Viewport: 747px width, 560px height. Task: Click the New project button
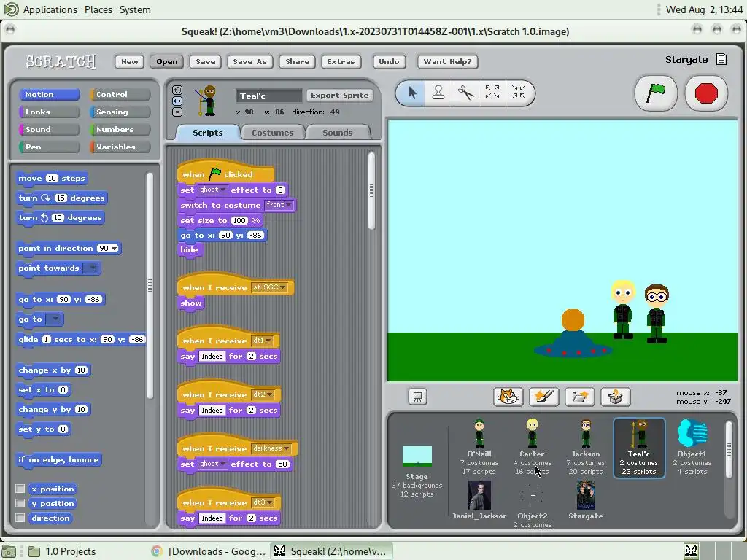point(130,61)
